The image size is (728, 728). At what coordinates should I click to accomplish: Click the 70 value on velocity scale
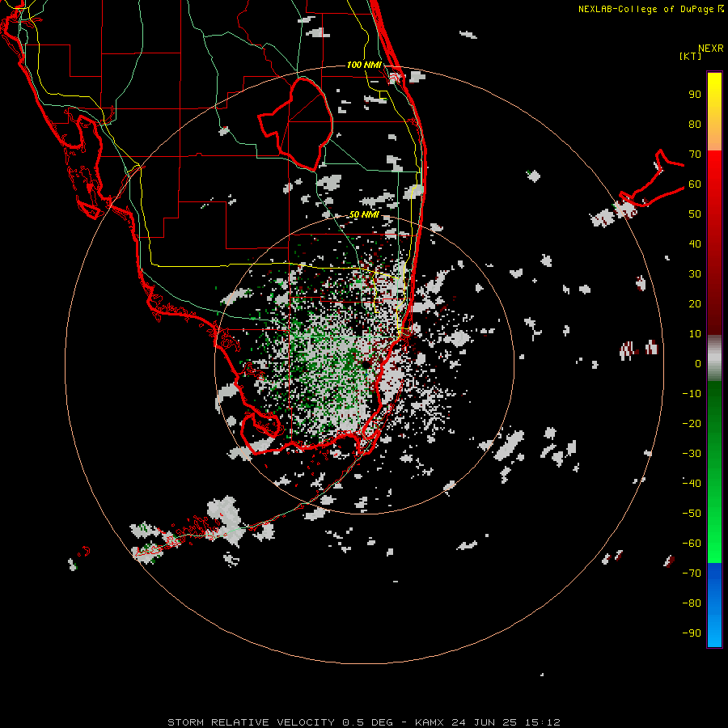[695, 154]
